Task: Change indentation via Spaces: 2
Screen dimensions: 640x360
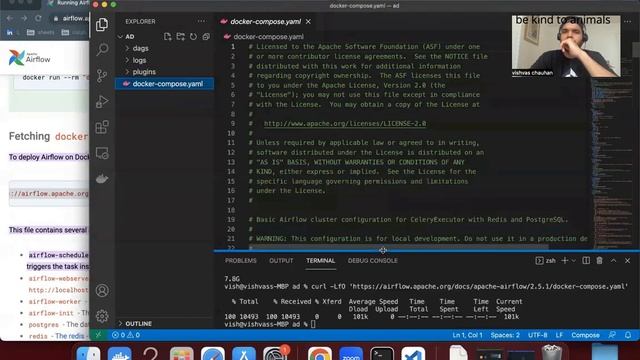Action: (x=505, y=335)
